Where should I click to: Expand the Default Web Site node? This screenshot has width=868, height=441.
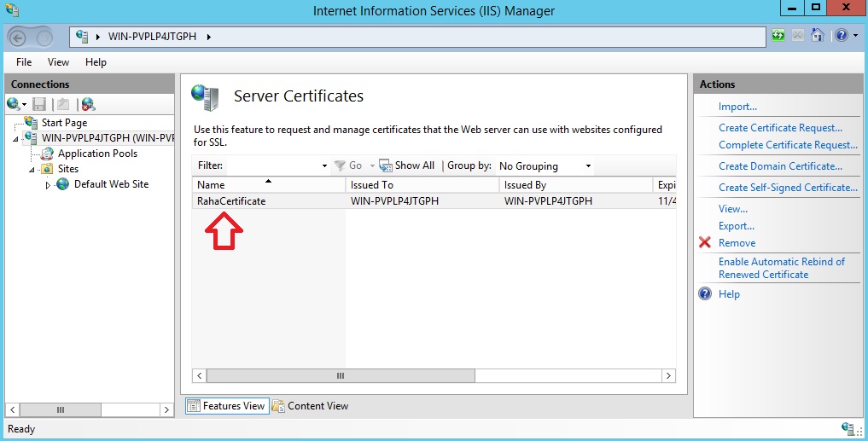(48, 185)
